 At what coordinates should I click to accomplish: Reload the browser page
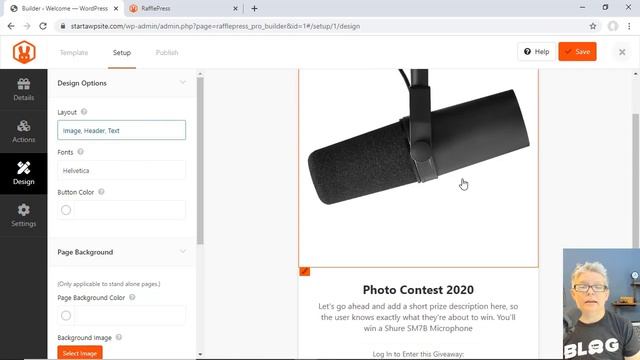tap(43, 26)
